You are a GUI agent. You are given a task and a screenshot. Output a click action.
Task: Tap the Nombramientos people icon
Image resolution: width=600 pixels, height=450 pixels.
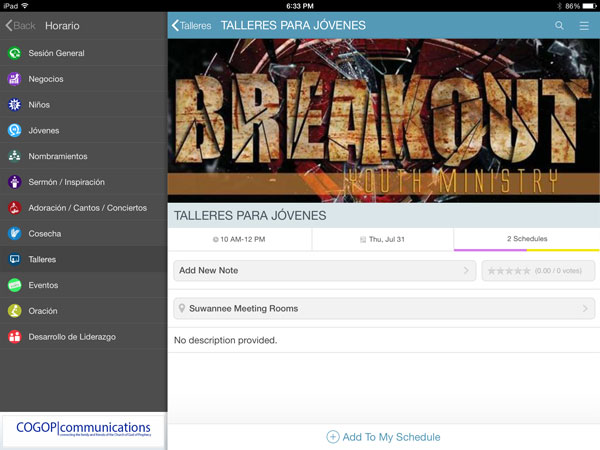(x=15, y=156)
